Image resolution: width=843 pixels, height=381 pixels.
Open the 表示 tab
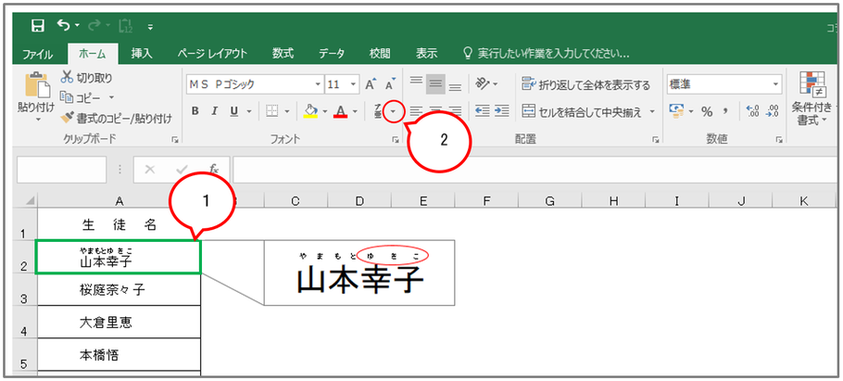click(426, 54)
